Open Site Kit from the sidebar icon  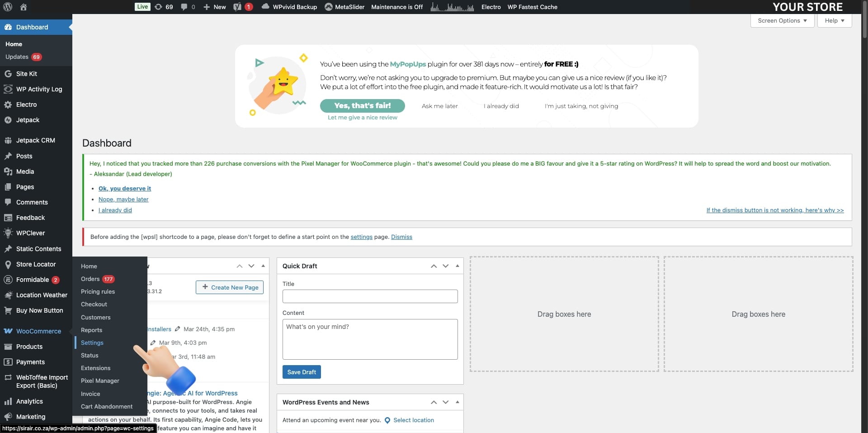point(9,74)
